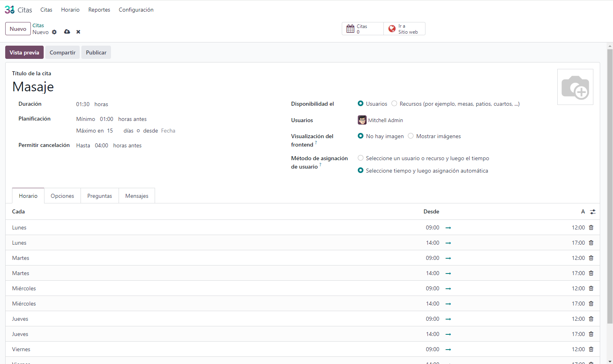Click the Vista previa button
613x364 pixels.
[x=24, y=52]
